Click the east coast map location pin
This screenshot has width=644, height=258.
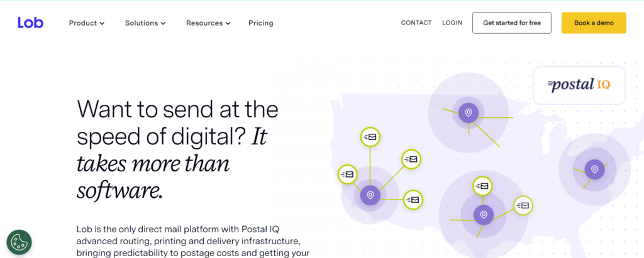point(594,169)
